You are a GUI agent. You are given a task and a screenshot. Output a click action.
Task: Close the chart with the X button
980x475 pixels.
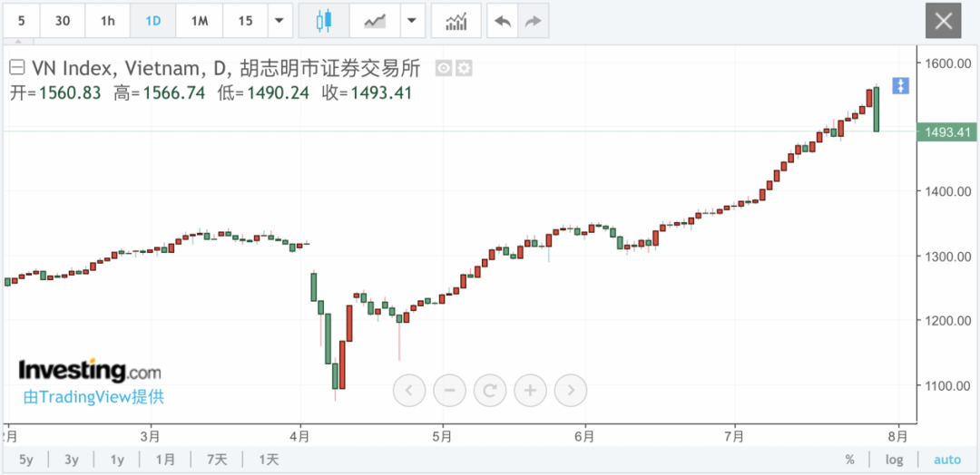(944, 20)
